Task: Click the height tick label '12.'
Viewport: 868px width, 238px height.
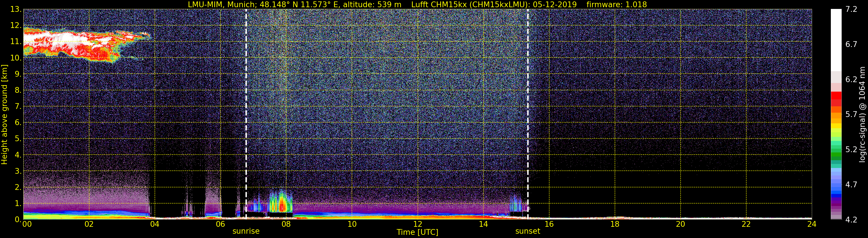Action: click(16, 25)
